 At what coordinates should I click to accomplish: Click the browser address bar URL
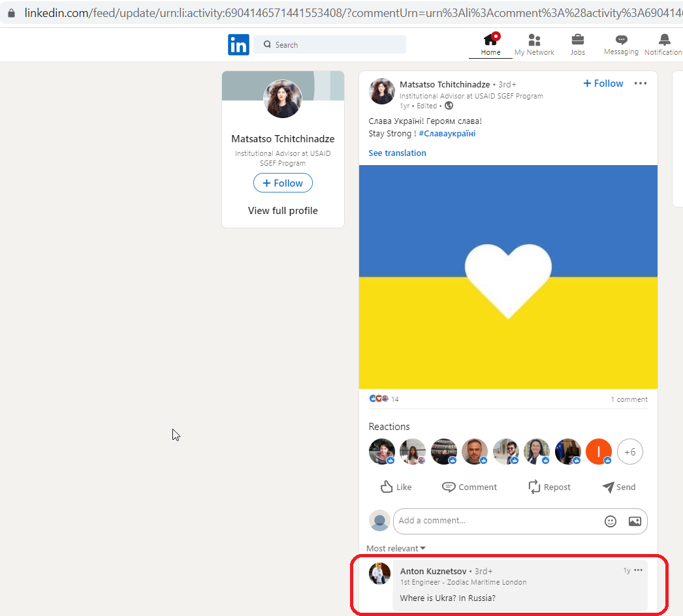[353, 13]
